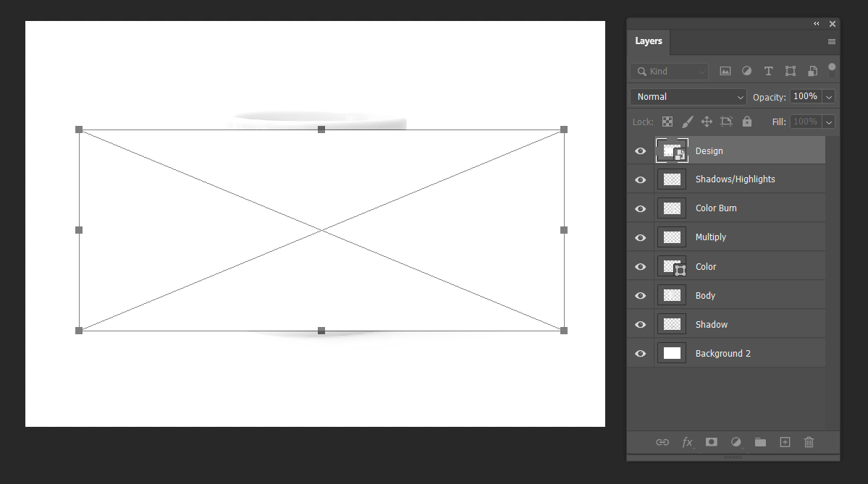Filter for adjustment layers icon

point(747,71)
